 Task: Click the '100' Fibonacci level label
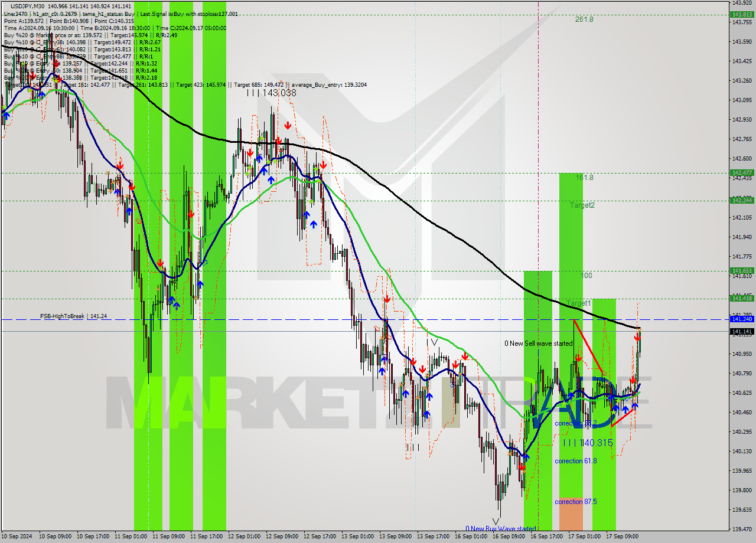coord(586,276)
